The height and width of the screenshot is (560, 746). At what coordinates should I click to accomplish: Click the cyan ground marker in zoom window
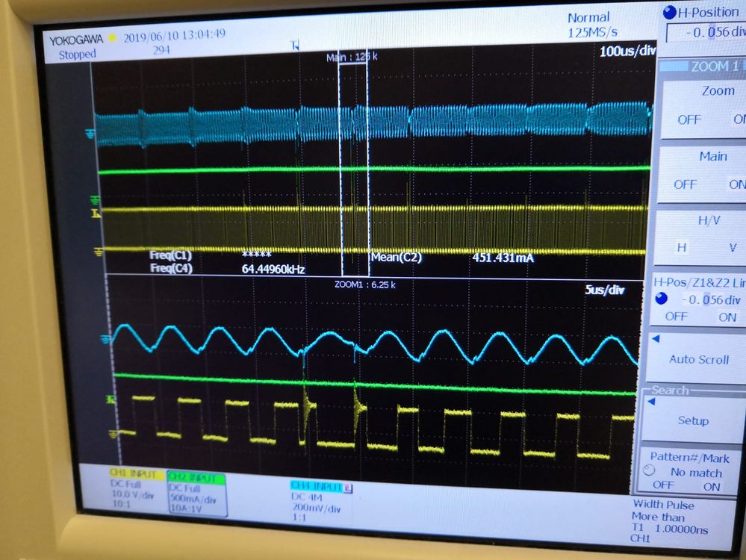pyautogui.click(x=105, y=339)
